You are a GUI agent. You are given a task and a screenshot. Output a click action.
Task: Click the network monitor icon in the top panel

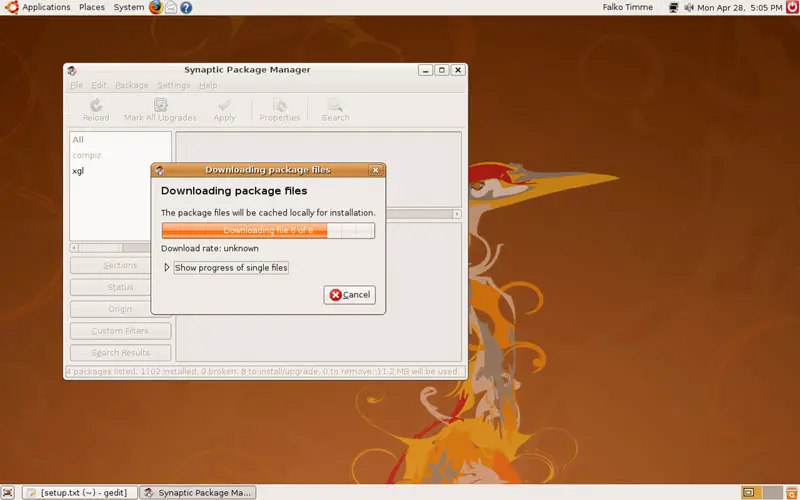[673, 8]
